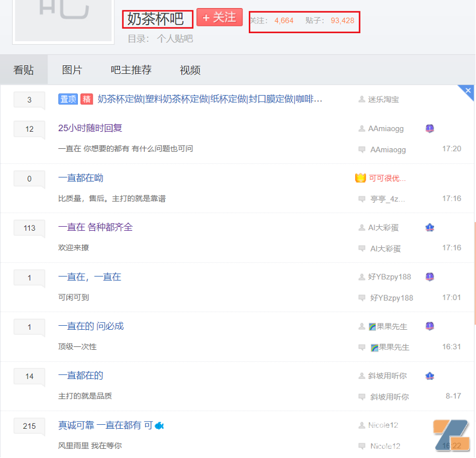Click the level badge beside author AI大彩蛋

(430, 227)
